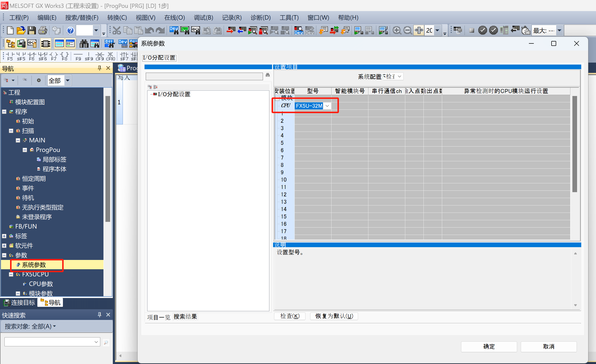Open the 在线(O) menu
Screen dimensions: 596x364
pos(174,18)
